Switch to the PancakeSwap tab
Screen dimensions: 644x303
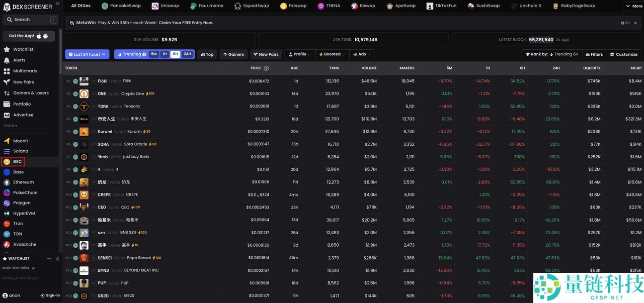point(121,6)
